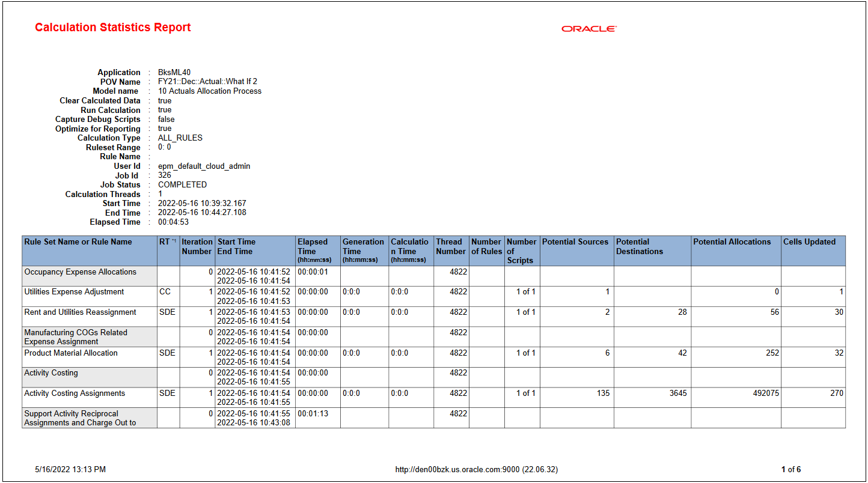Click SDE in Product Material Allocation row

(x=167, y=353)
